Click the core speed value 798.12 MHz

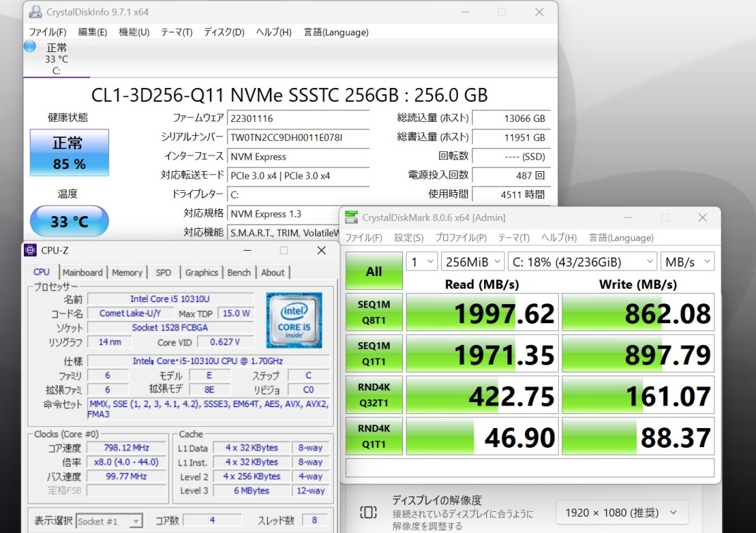pyautogui.click(x=126, y=448)
